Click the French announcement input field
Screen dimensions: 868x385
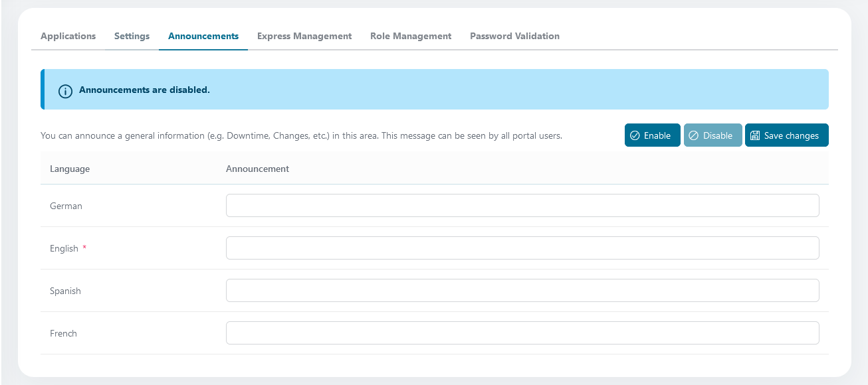(x=522, y=333)
